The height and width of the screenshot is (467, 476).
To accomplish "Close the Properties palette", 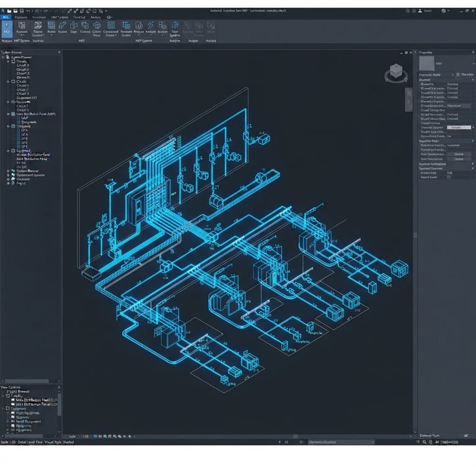I will [x=473, y=52].
